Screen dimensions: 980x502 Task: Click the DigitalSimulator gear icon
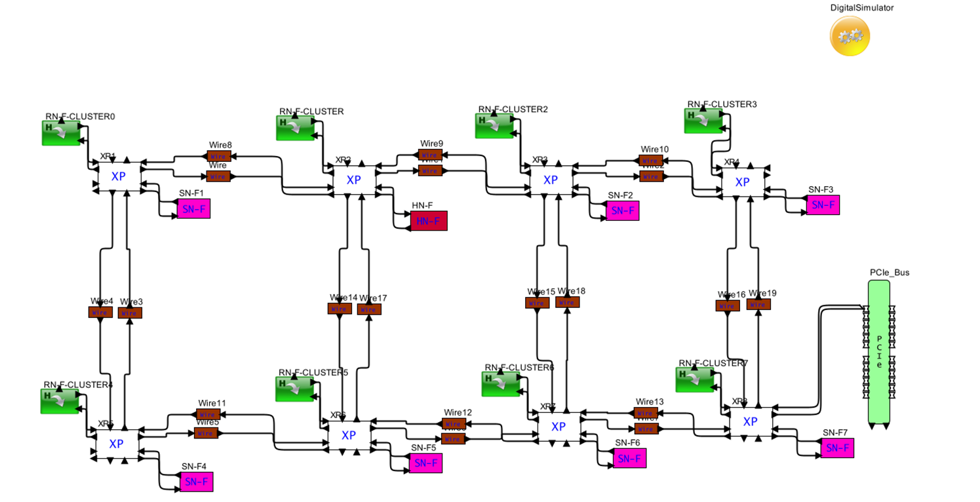850,36
